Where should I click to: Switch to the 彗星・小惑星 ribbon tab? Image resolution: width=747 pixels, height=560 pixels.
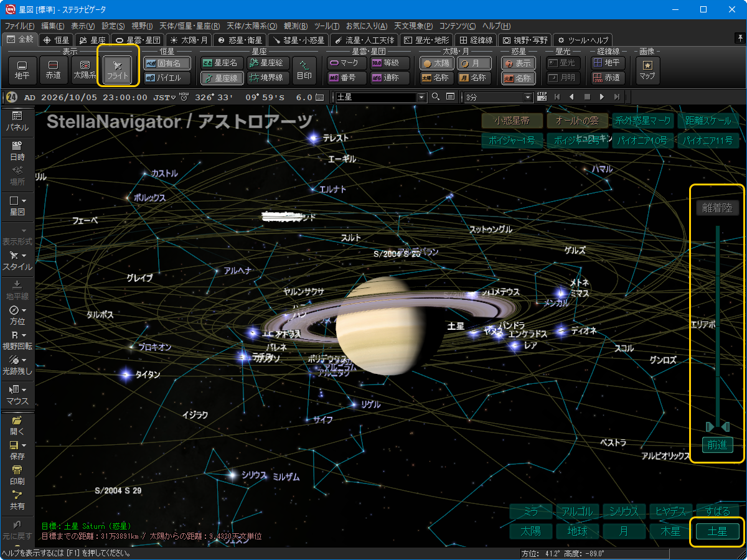coord(298,40)
